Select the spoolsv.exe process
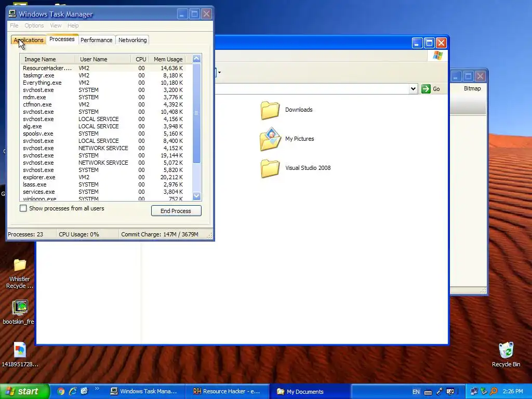Image resolution: width=532 pixels, height=399 pixels. click(x=103, y=134)
